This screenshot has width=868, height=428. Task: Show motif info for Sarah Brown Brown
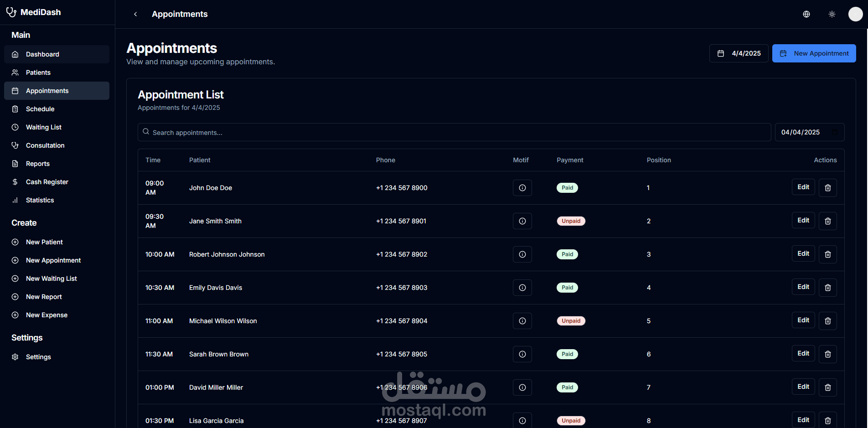(522, 354)
